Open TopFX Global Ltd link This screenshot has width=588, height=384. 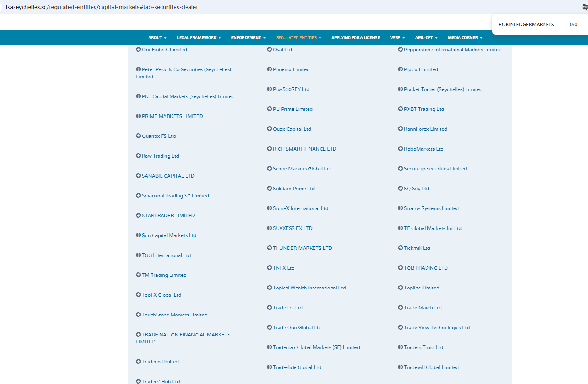[161, 295]
